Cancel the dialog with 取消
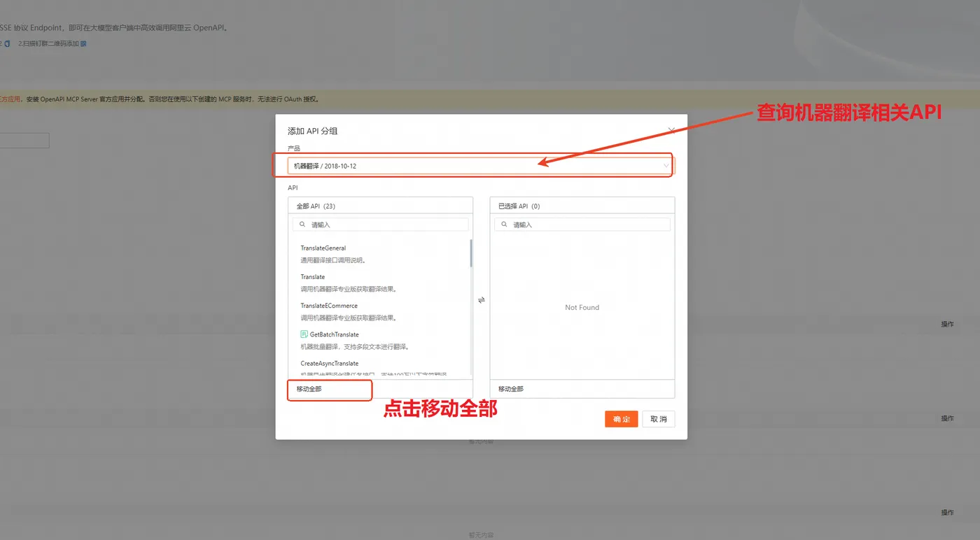The image size is (980, 540). pyautogui.click(x=659, y=419)
